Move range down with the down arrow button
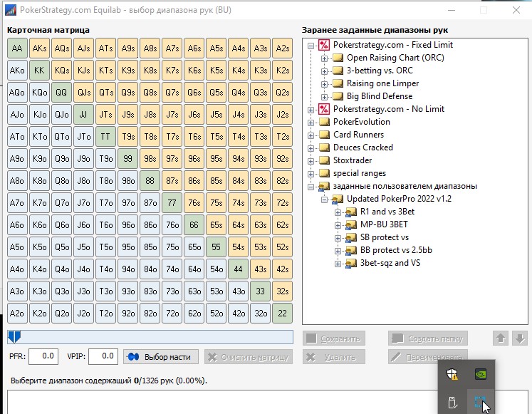This screenshot has width=532, height=414. (x=520, y=338)
